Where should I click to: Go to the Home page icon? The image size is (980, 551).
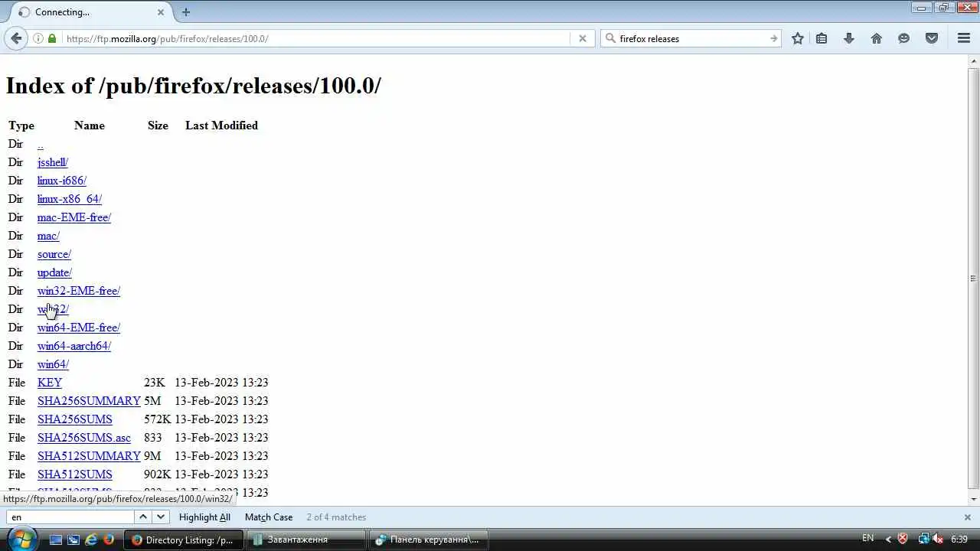tap(877, 38)
